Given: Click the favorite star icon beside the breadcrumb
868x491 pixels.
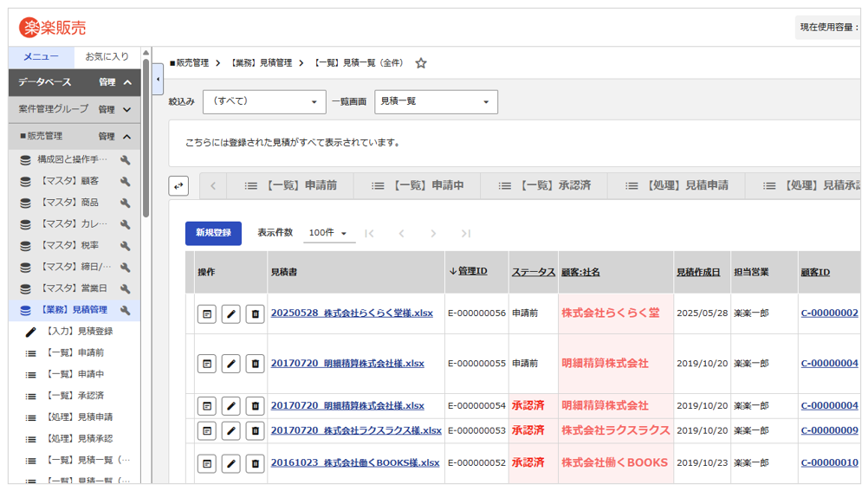Looking at the screenshot, I should pyautogui.click(x=421, y=63).
